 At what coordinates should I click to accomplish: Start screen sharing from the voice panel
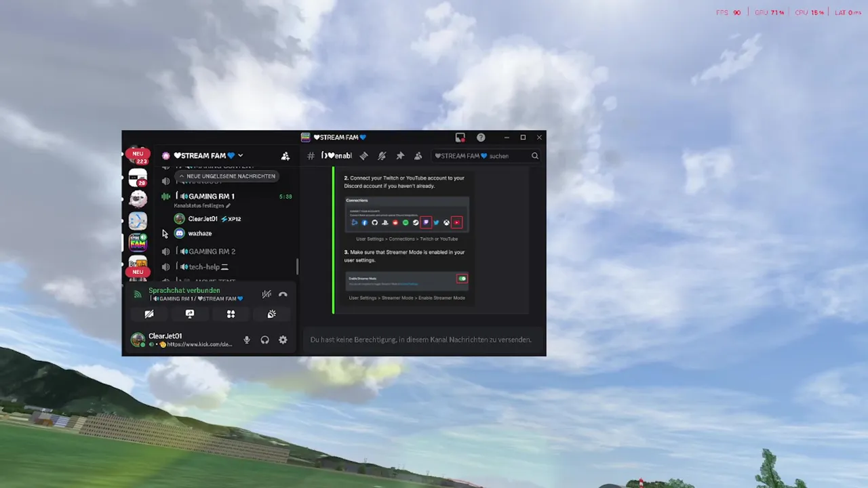pyautogui.click(x=190, y=314)
